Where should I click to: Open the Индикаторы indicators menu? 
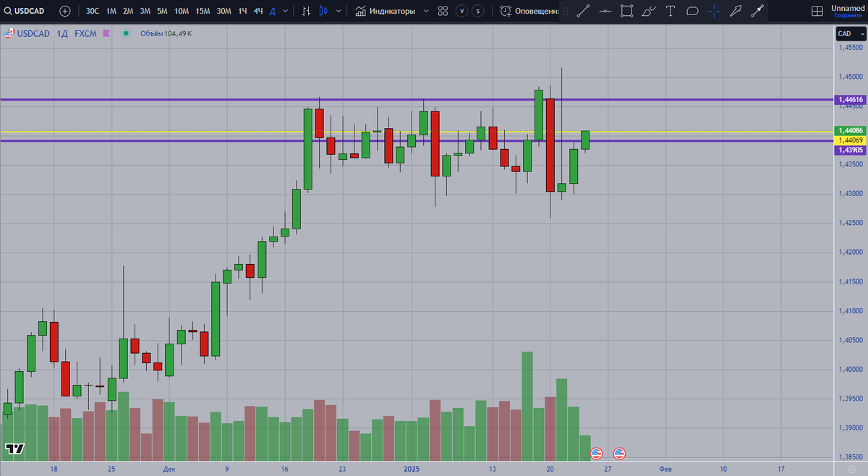[385, 11]
